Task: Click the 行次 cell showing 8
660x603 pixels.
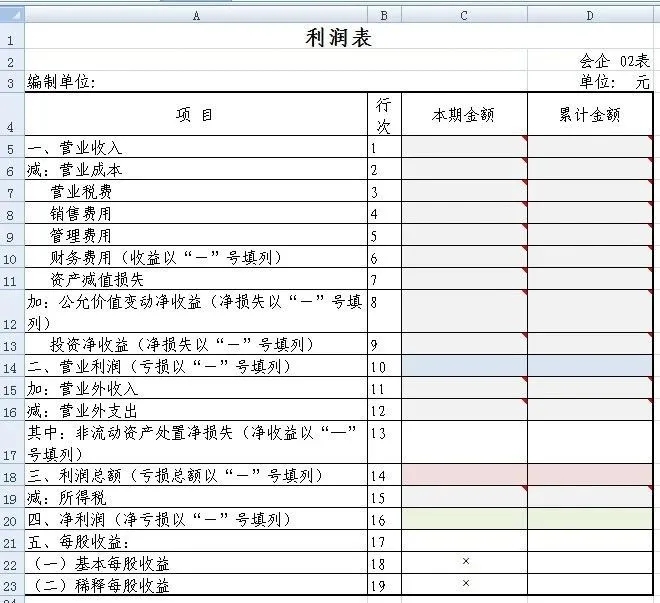Action: [384, 311]
